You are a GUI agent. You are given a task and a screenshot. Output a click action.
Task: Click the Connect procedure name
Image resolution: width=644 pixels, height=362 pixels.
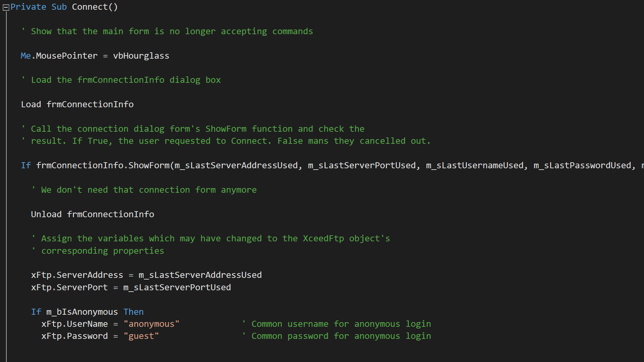pyautogui.click(x=90, y=7)
